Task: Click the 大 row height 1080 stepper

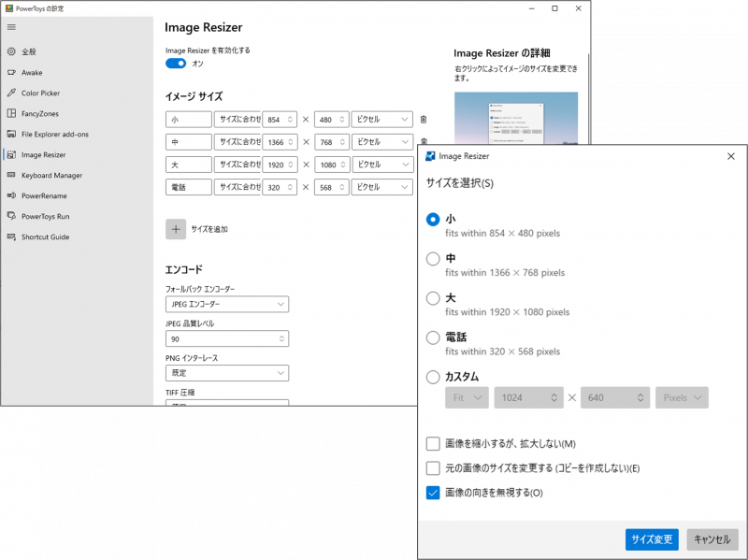Action: pos(342,165)
